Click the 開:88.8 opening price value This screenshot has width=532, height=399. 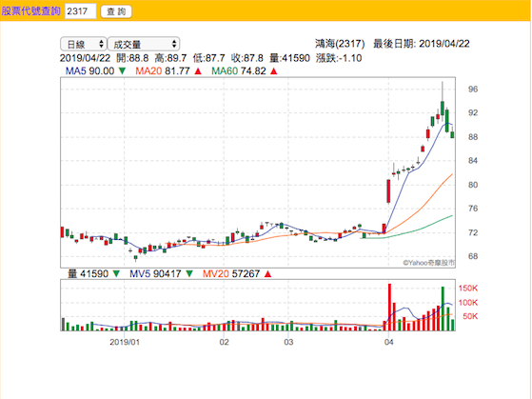[x=132, y=58]
